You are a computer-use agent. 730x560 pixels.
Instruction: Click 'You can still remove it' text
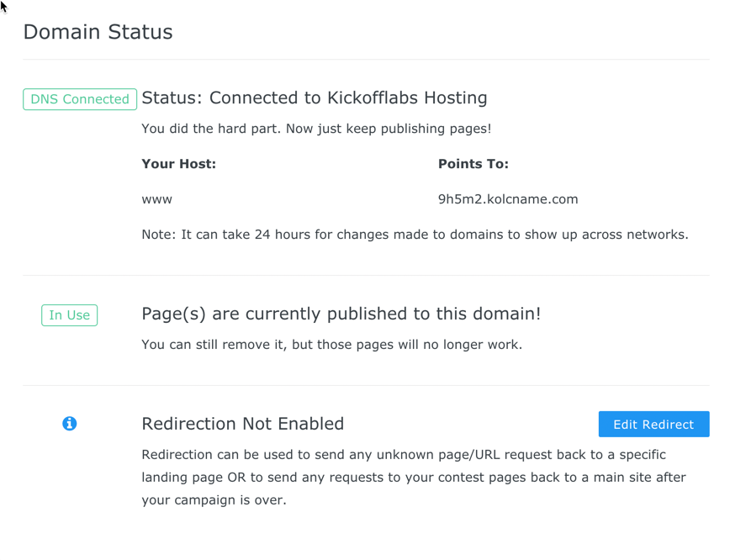click(x=332, y=345)
